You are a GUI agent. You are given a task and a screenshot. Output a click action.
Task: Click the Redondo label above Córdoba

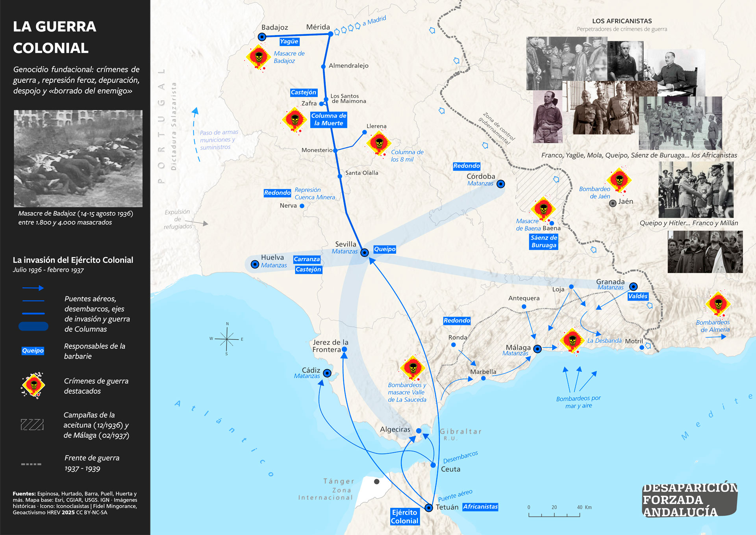tap(467, 166)
